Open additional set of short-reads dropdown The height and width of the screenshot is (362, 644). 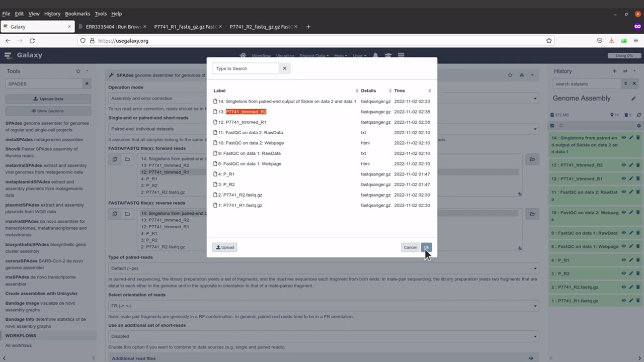323,336
